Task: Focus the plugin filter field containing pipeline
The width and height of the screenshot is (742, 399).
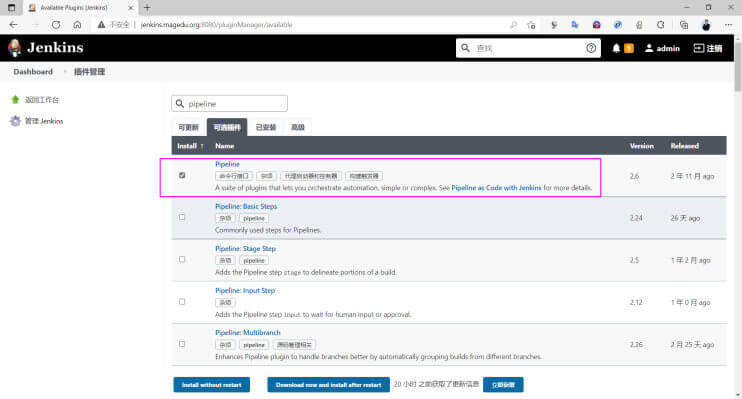Action: tap(230, 103)
